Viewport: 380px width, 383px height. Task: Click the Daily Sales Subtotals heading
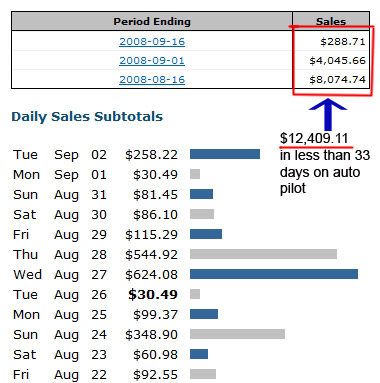(87, 117)
